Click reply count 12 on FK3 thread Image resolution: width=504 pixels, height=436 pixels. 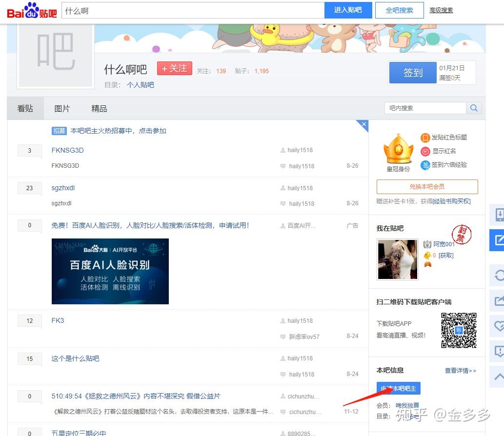[30, 320]
